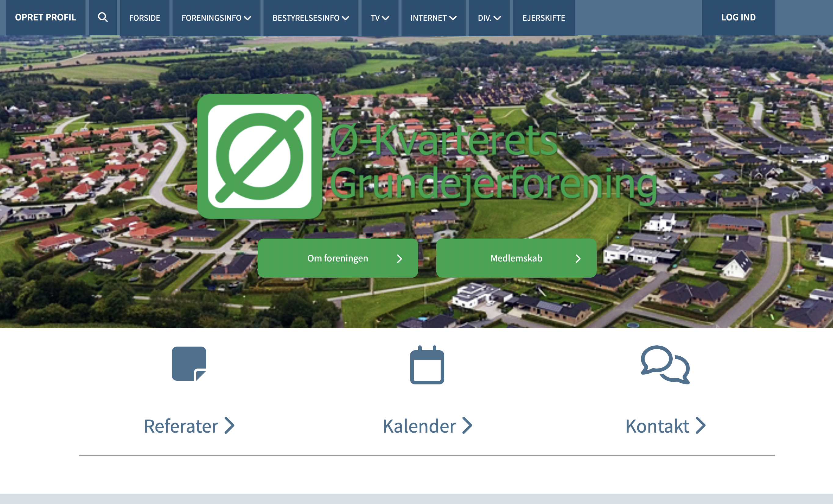833x504 pixels.
Task: Expand the INTERNET dropdown menu
Action: pos(433,18)
